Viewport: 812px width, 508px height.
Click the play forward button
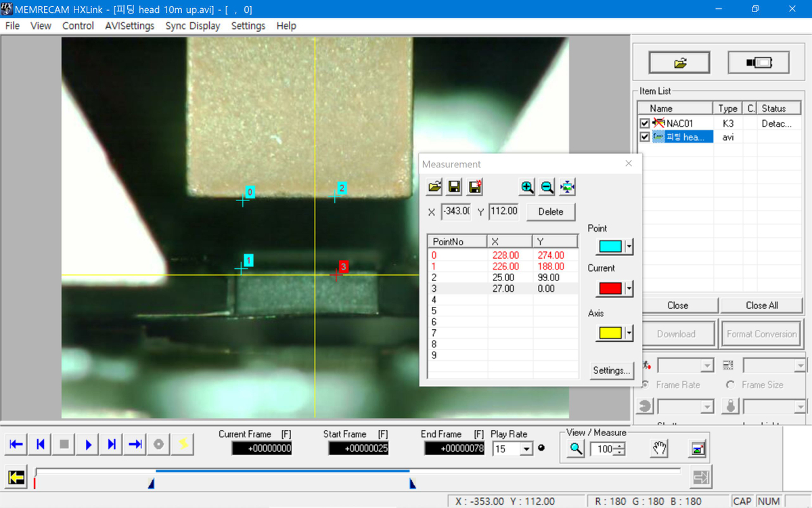(88, 444)
